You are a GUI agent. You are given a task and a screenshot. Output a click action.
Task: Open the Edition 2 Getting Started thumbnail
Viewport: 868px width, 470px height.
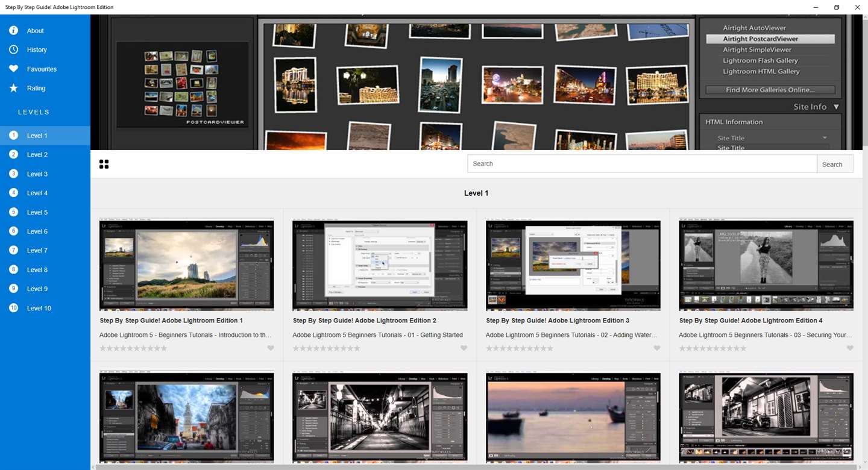click(x=380, y=265)
